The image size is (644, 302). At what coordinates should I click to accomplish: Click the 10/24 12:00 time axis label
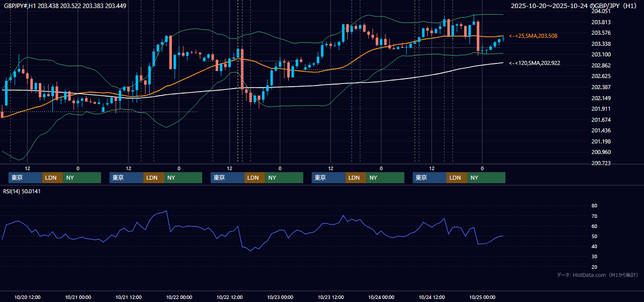click(x=432, y=297)
